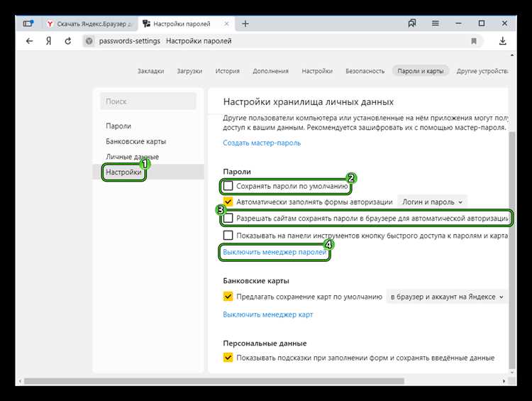Enable Сохранять пароли по умолчанию checkbox

(228, 186)
